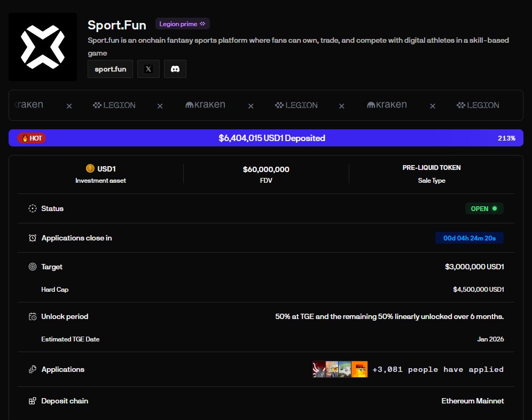Click the countdown timer badge
532x420 pixels.
469,238
